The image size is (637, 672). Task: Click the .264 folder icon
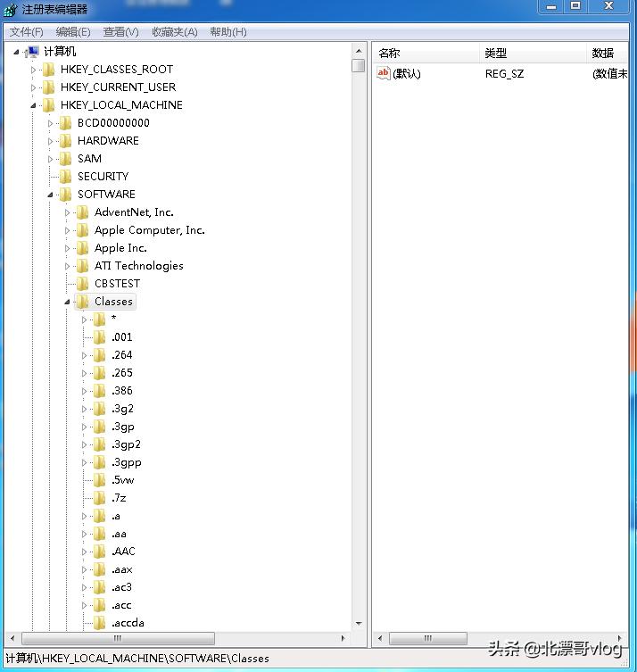tap(99, 355)
